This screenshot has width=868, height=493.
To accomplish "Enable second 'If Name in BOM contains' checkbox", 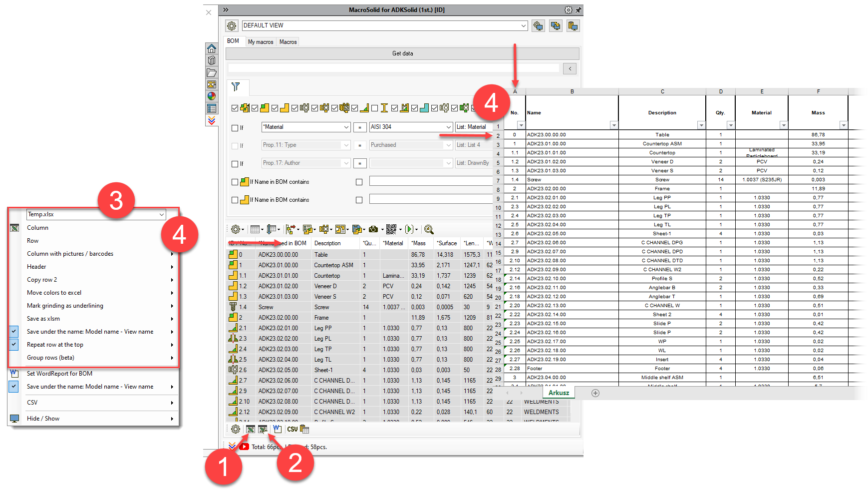I will [235, 200].
